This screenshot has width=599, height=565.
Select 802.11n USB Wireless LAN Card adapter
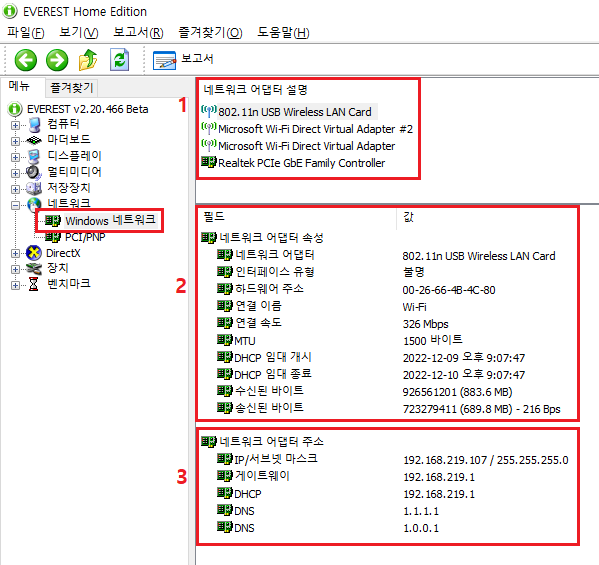(289, 112)
